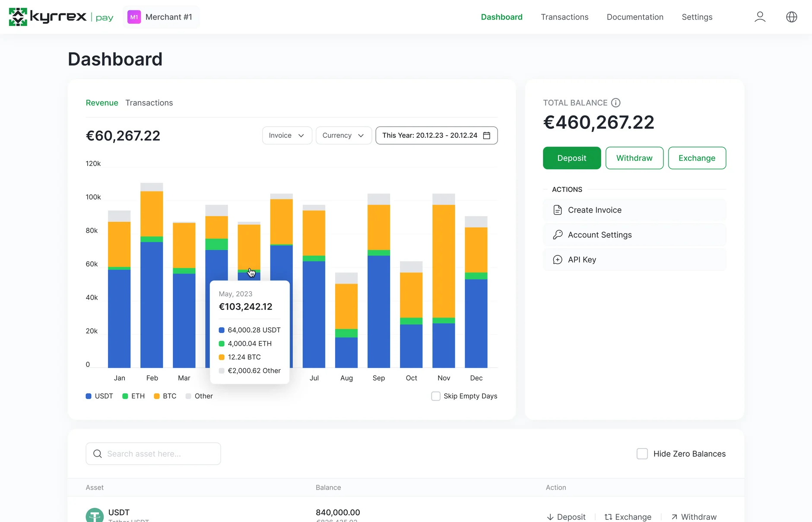Toggle the USDT legend swatch
This screenshot has height=522, width=812.
click(x=89, y=396)
